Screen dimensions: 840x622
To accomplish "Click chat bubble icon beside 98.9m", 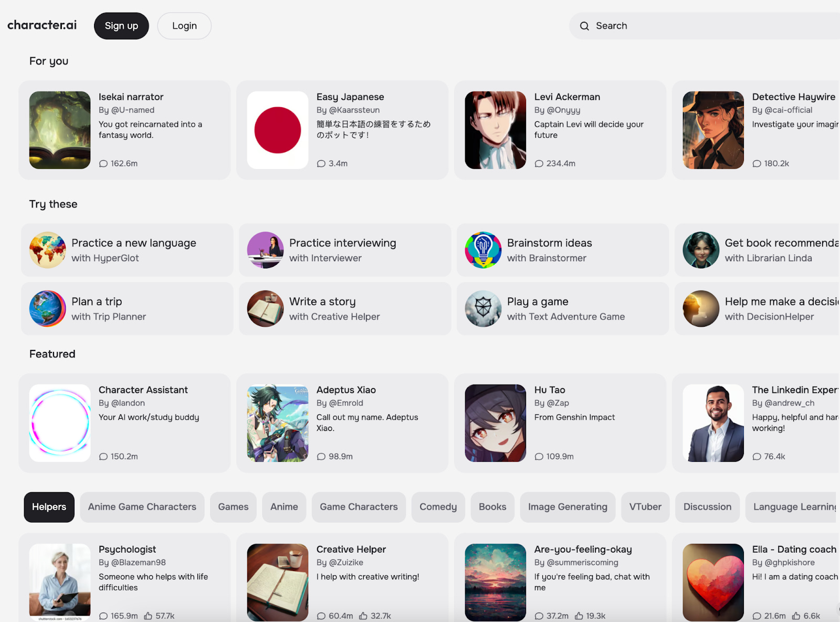I will point(321,457).
